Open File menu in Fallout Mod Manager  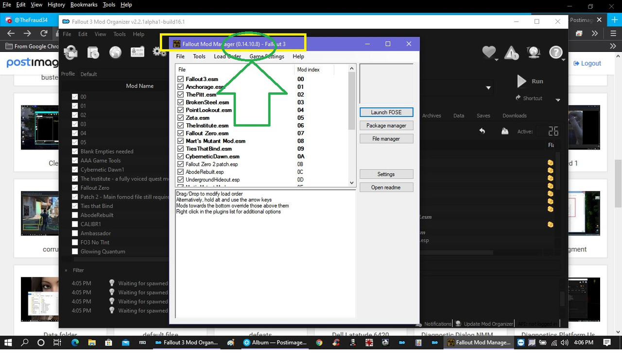[180, 56]
